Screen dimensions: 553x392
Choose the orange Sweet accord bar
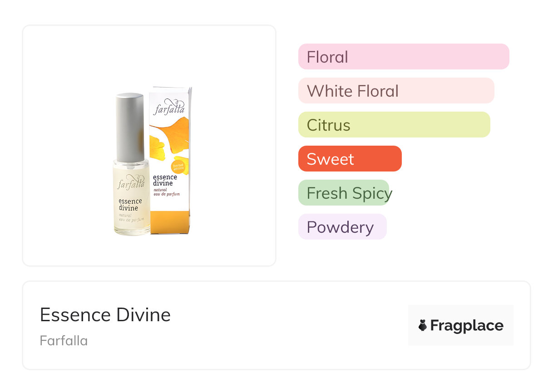[x=350, y=159]
